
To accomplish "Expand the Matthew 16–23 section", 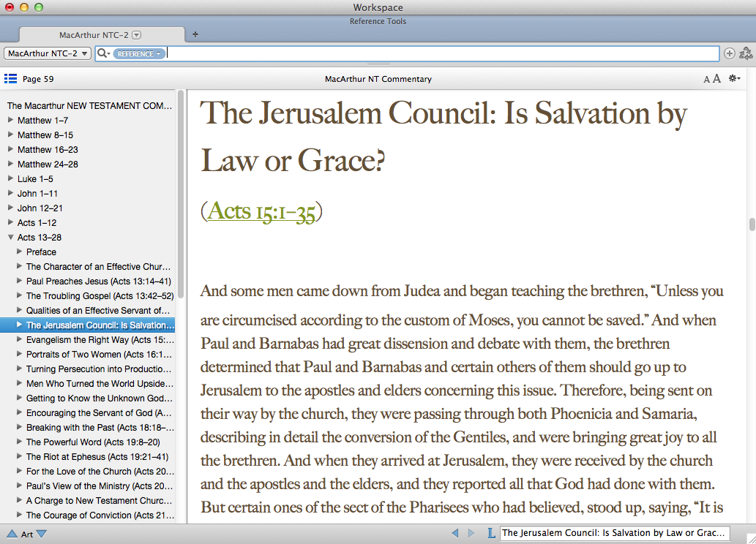I will pyautogui.click(x=10, y=149).
